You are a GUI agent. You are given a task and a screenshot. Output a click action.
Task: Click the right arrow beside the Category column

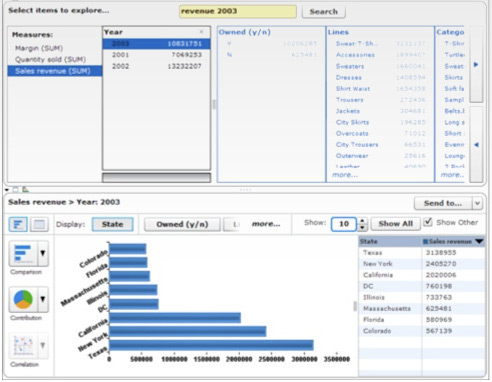[x=476, y=64]
